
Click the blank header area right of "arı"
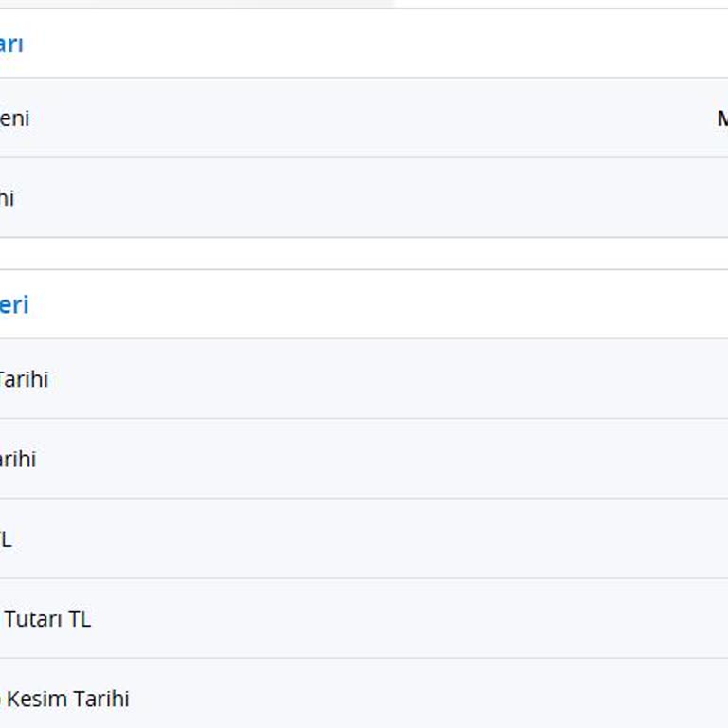coord(379,45)
